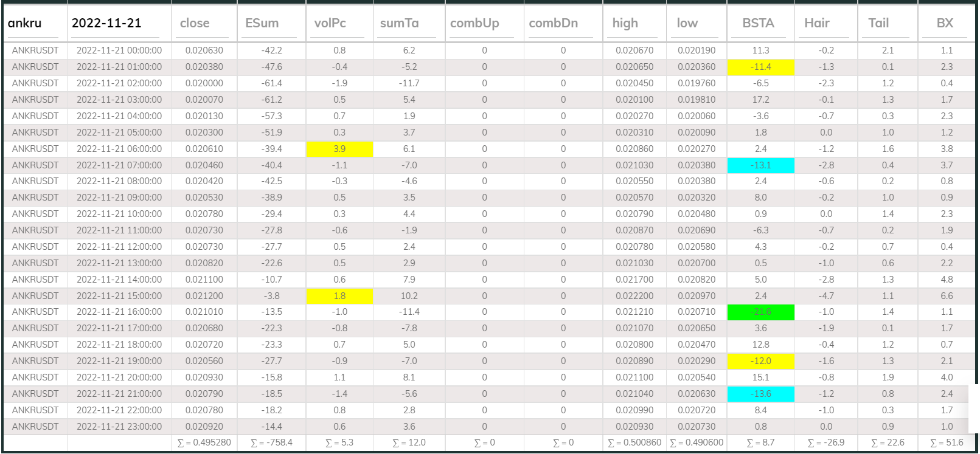Screen dimensions: 980x454
Task: Click Hair value -4.7
Action: (x=826, y=296)
